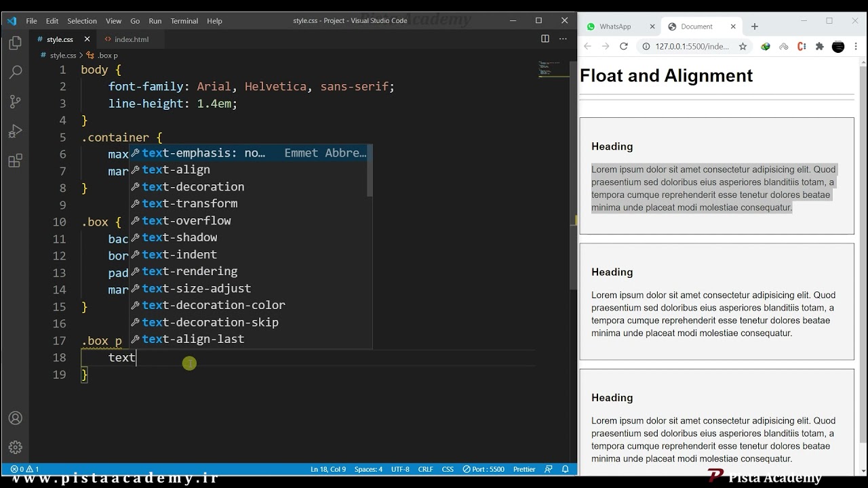Open the Explorer view in VS Code

click(x=15, y=44)
